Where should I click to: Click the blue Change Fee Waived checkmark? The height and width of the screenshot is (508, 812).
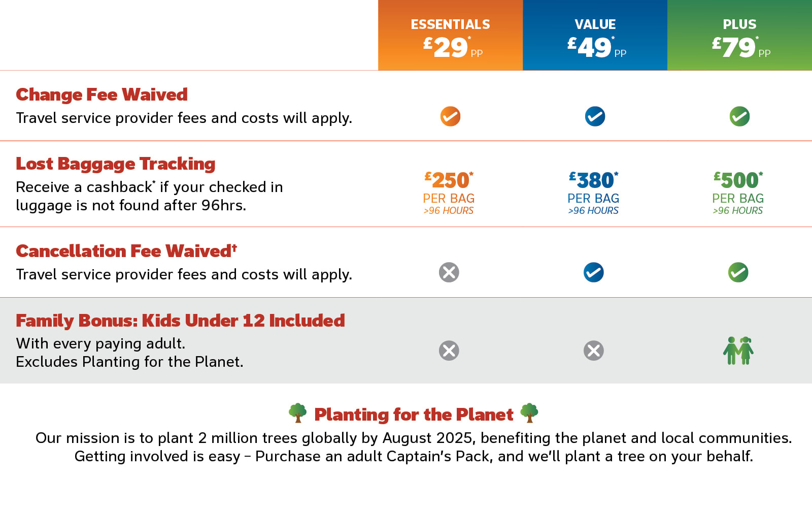tap(595, 116)
